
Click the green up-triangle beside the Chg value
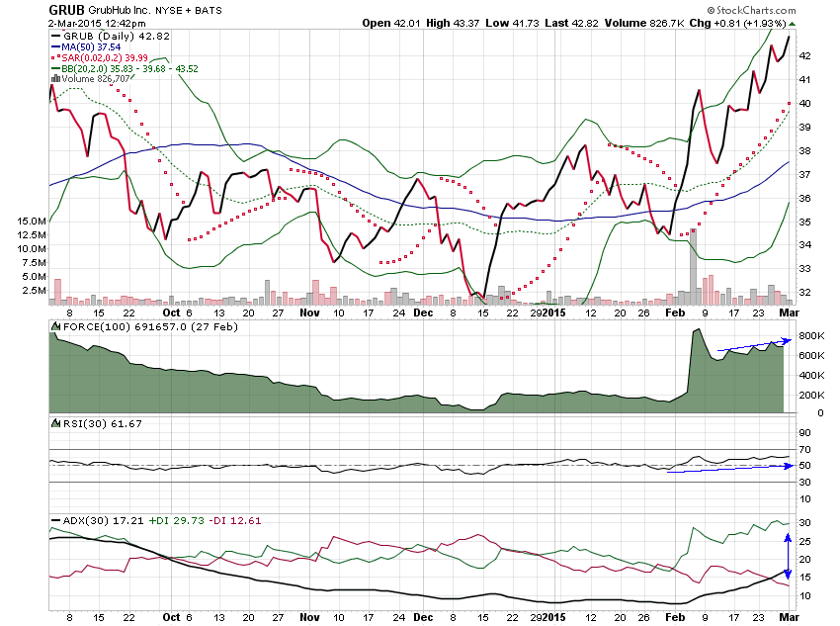793,24
